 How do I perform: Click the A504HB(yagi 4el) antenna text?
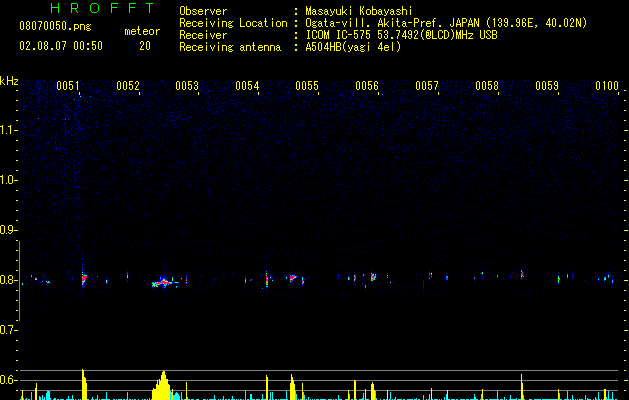point(353,47)
